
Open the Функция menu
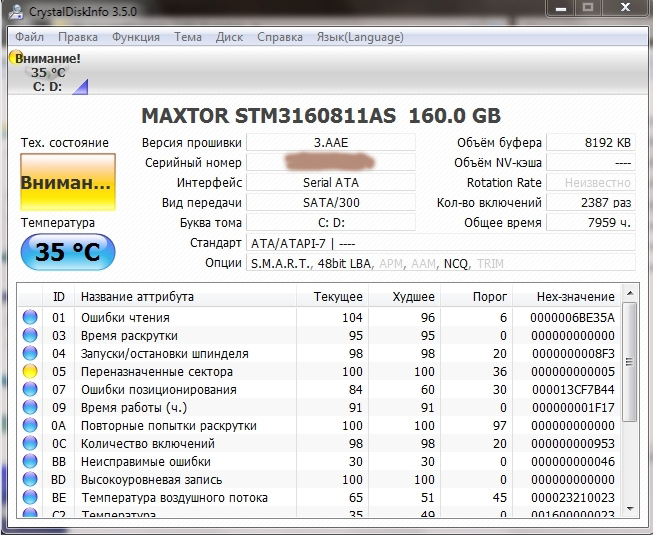pyautogui.click(x=136, y=37)
